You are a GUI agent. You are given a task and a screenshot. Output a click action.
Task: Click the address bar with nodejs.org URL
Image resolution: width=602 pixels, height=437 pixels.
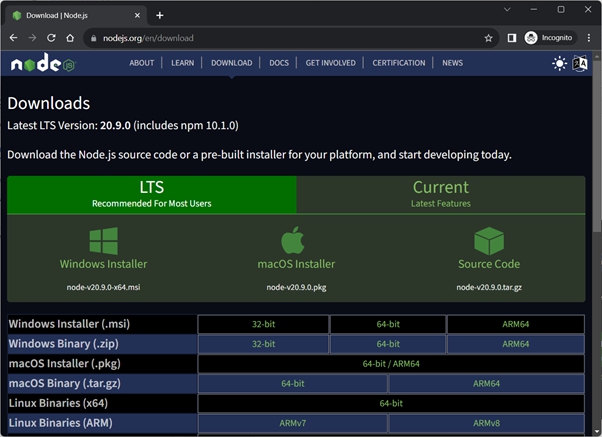click(x=280, y=38)
